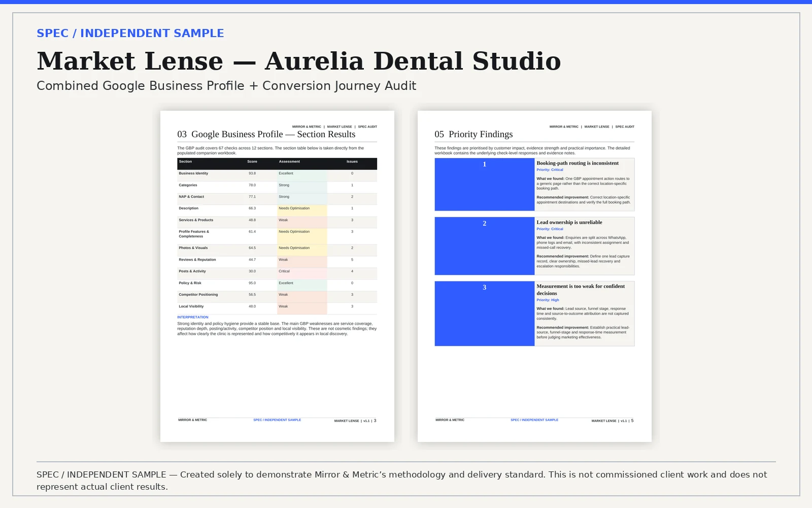Click the Description row label
The width and height of the screenshot is (812, 508).
[188, 208]
